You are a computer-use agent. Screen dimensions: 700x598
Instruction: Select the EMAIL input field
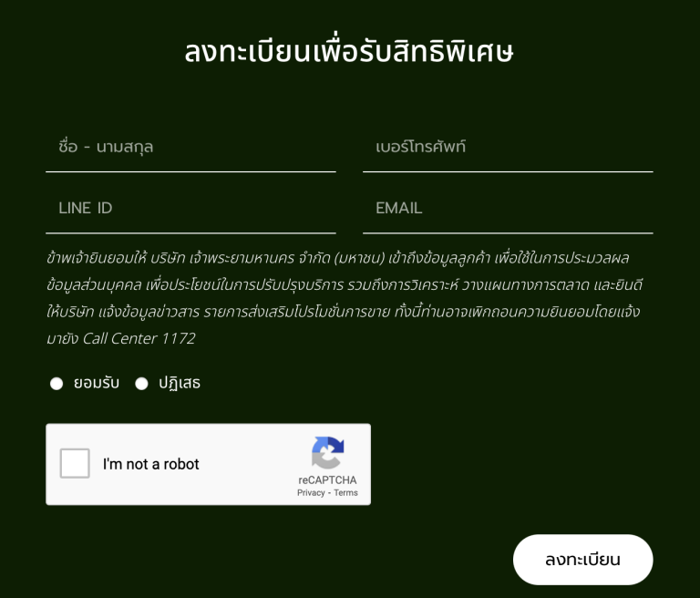coord(508,208)
